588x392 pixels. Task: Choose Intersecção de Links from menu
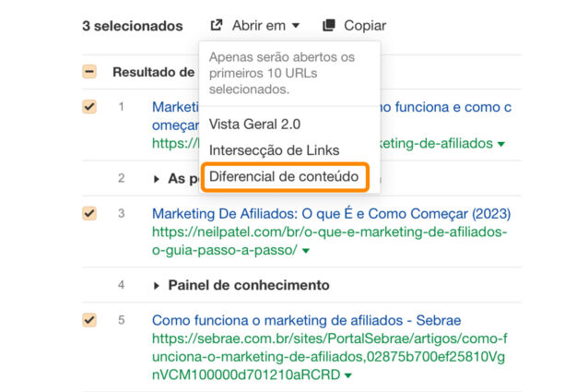(x=274, y=150)
